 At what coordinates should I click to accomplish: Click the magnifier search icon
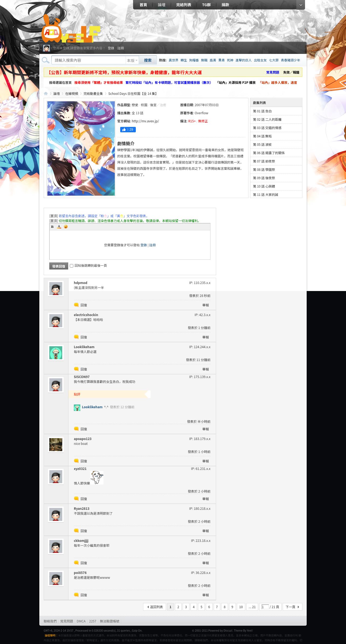[46, 60]
